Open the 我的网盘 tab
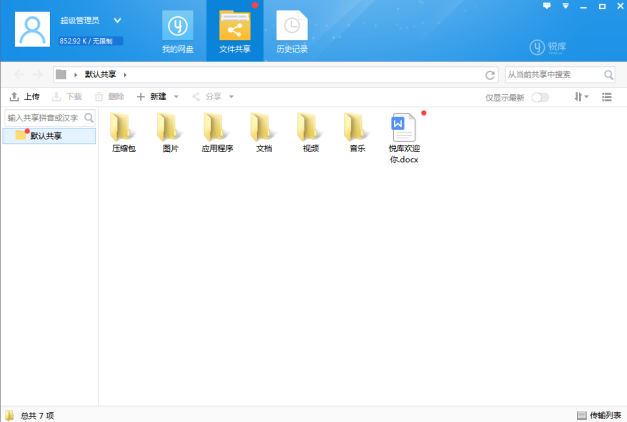 coord(178,32)
